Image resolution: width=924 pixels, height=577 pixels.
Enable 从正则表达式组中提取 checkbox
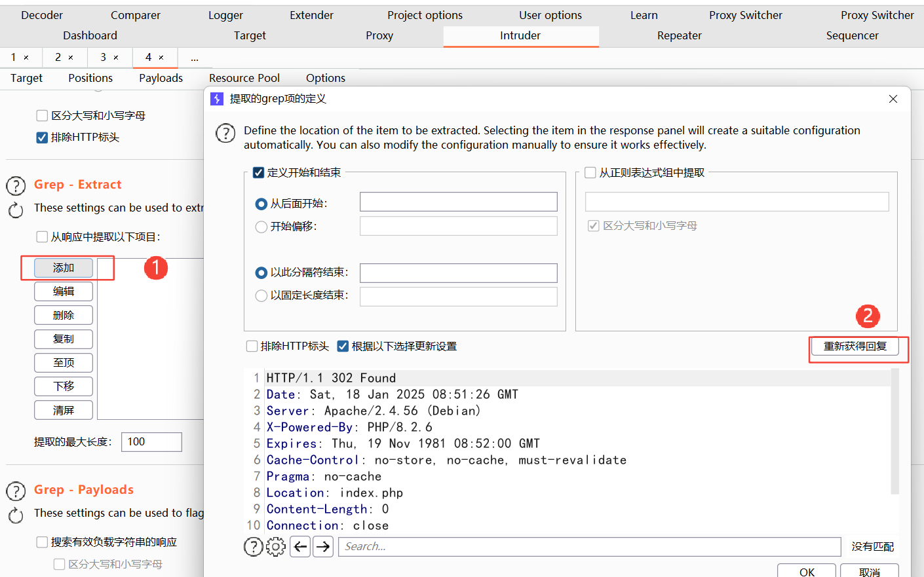[x=590, y=173]
